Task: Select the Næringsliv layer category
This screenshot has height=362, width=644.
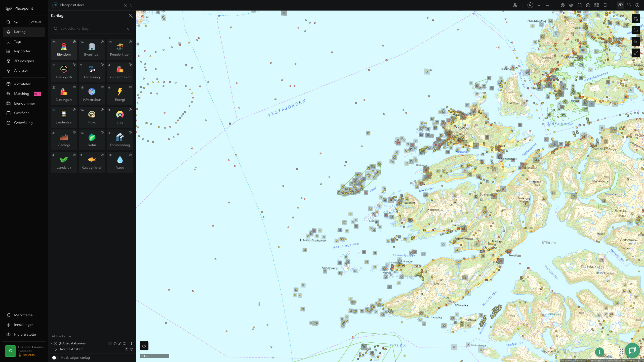Action: point(64,95)
